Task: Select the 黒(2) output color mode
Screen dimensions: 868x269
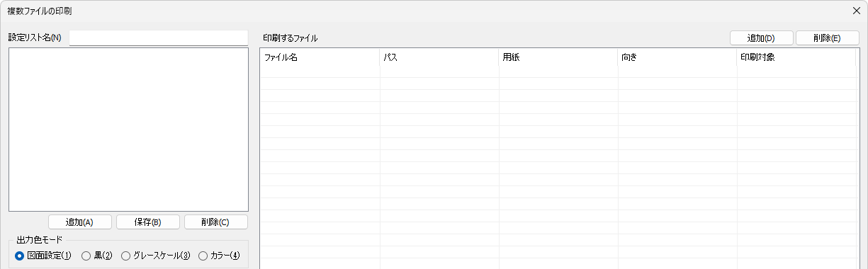Action: (97, 256)
